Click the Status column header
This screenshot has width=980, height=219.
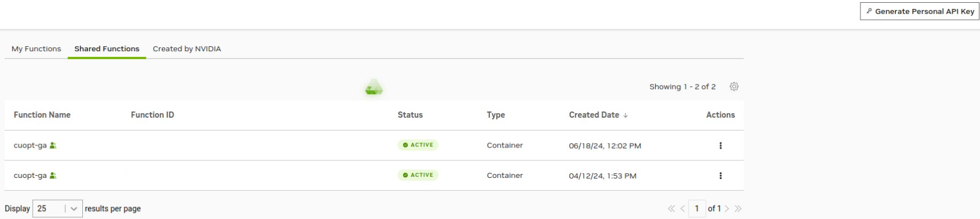(410, 115)
